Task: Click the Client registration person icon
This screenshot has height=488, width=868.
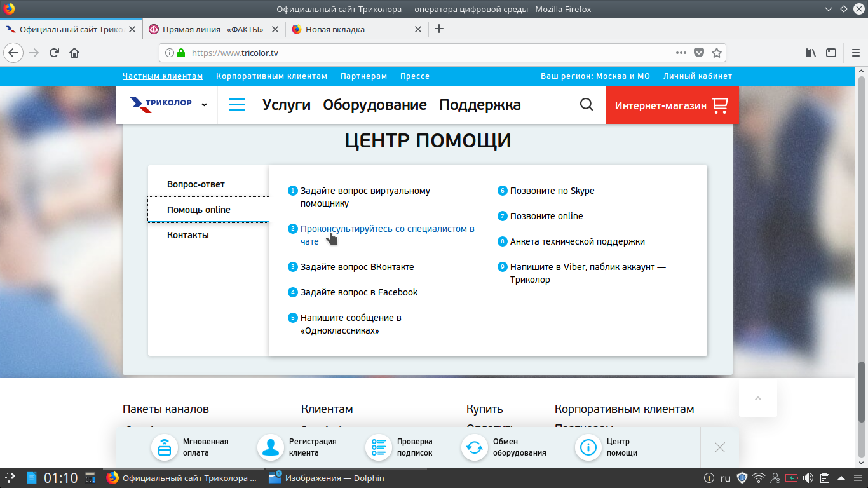Action: [270, 447]
